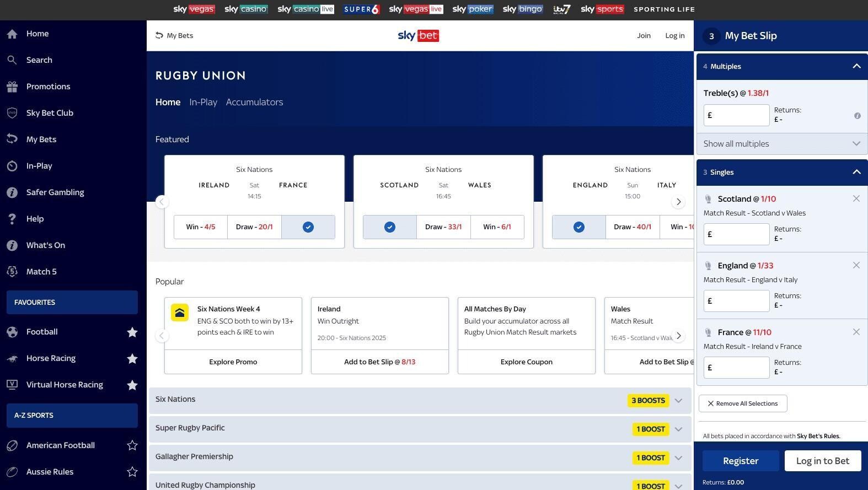Screen dimensions: 868x490
Task: Unfavourite Virtual Horse Racing star
Action: point(132,385)
